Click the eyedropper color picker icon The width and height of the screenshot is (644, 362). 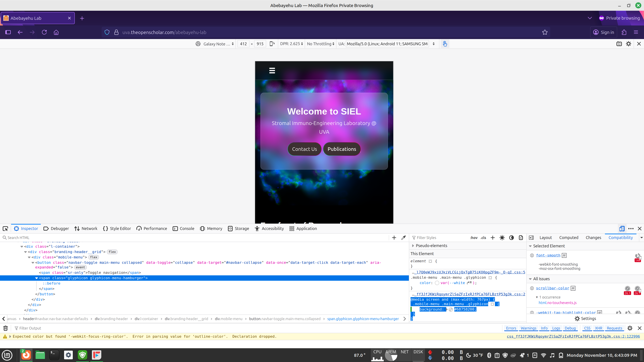click(403, 238)
